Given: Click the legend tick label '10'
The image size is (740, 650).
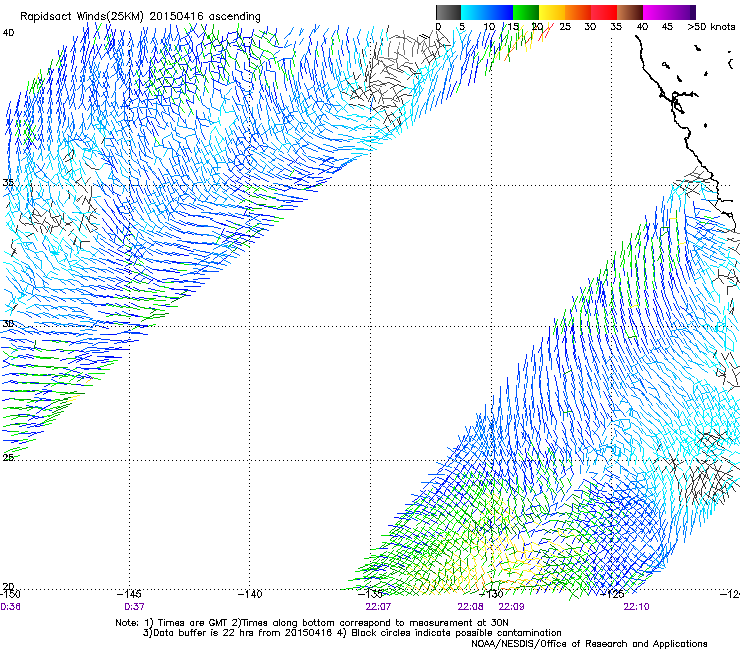Looking at the screenshot, I should 489,26.
